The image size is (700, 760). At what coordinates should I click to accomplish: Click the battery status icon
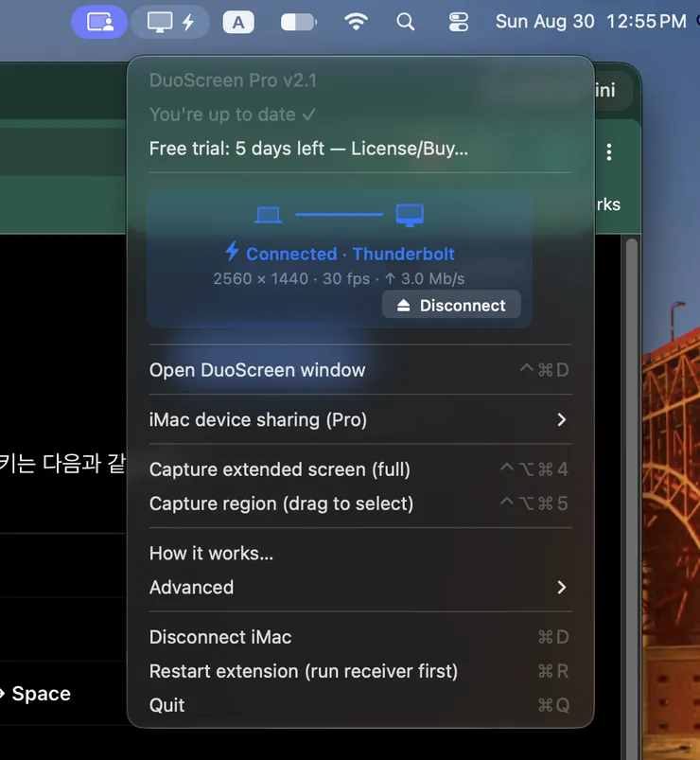coord(299,23)
